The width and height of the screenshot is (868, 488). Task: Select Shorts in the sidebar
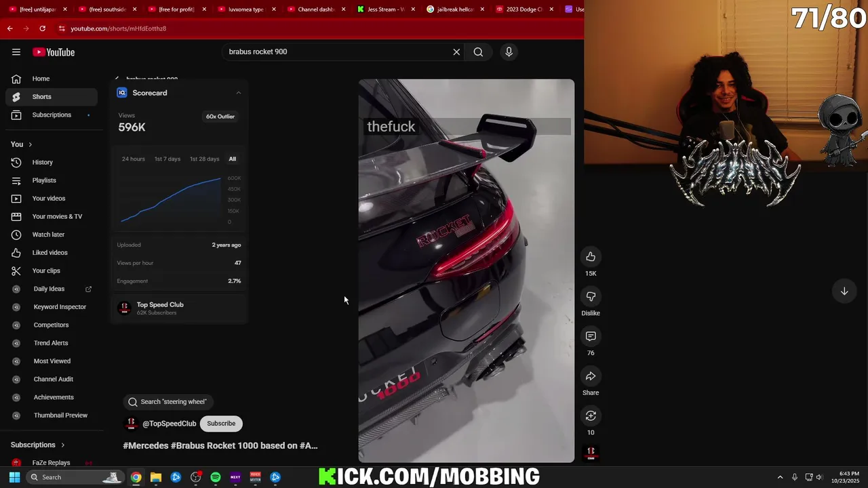coord(51,97)
